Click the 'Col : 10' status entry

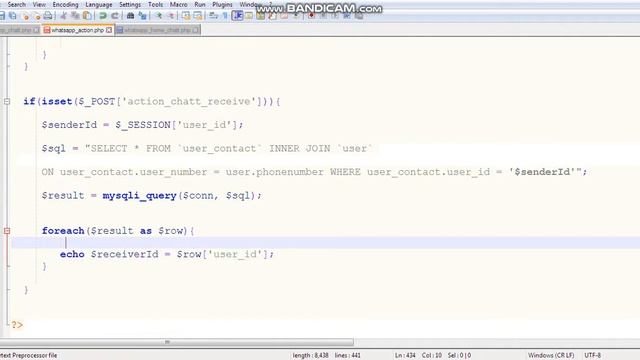(x=431, y=356)
